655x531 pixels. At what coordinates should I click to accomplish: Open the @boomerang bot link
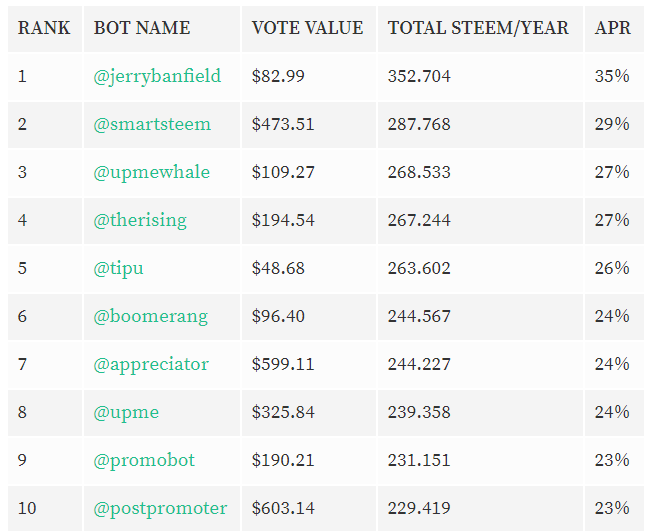151,316
